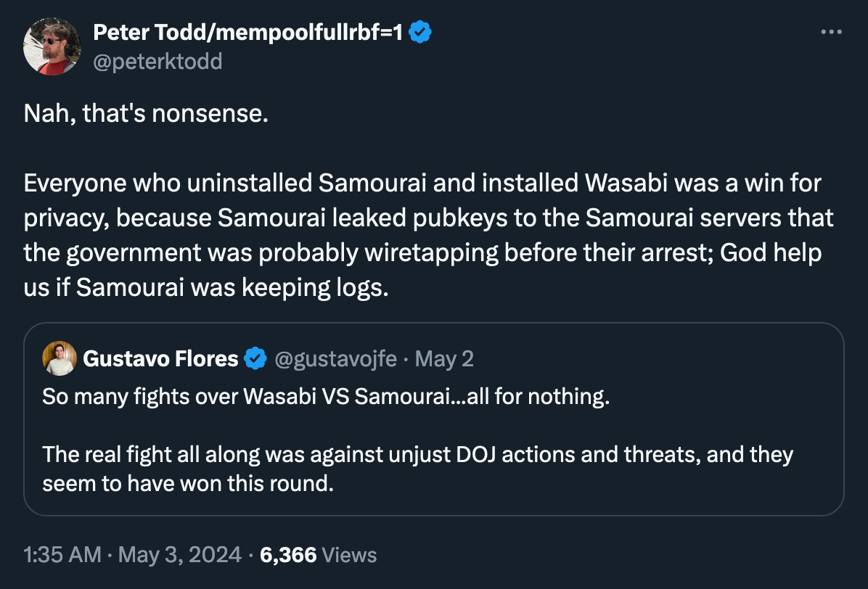Click the May 3, 2024 date
This screenshot has width=868, height=589.
coord(179,556)
